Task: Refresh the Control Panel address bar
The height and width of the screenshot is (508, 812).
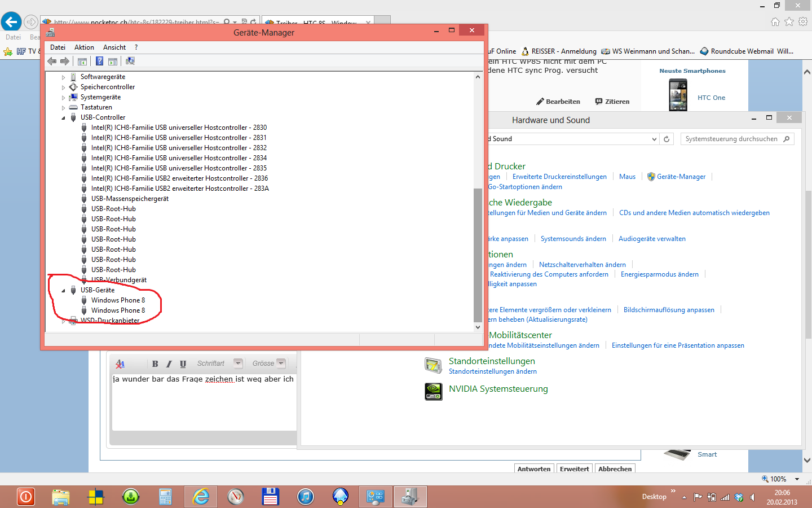Action: click(x=667, y=139)
